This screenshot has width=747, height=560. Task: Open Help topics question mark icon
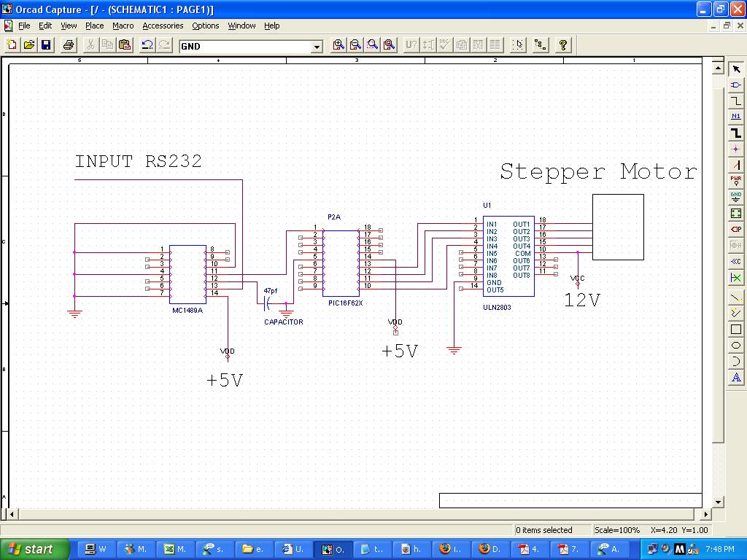point(563,45)
